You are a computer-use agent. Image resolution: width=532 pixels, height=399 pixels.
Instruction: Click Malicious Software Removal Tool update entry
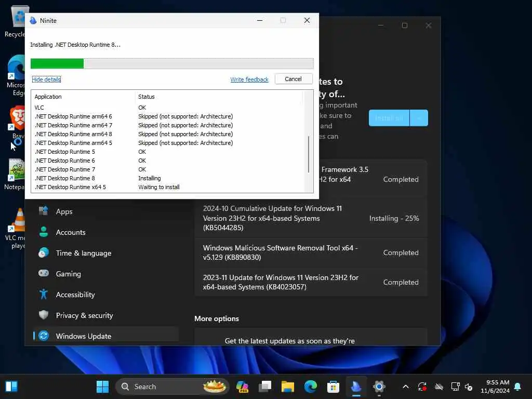311,253
